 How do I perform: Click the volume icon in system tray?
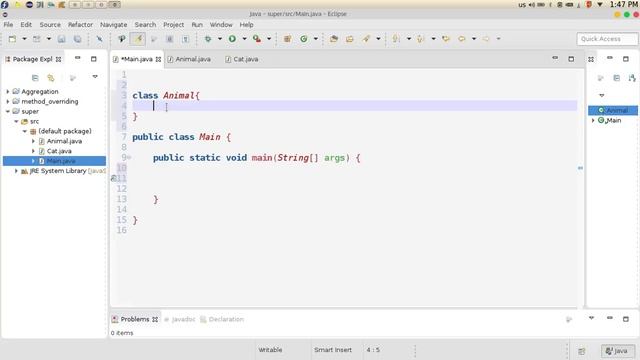pyautogui.click(x=531, y=5)
